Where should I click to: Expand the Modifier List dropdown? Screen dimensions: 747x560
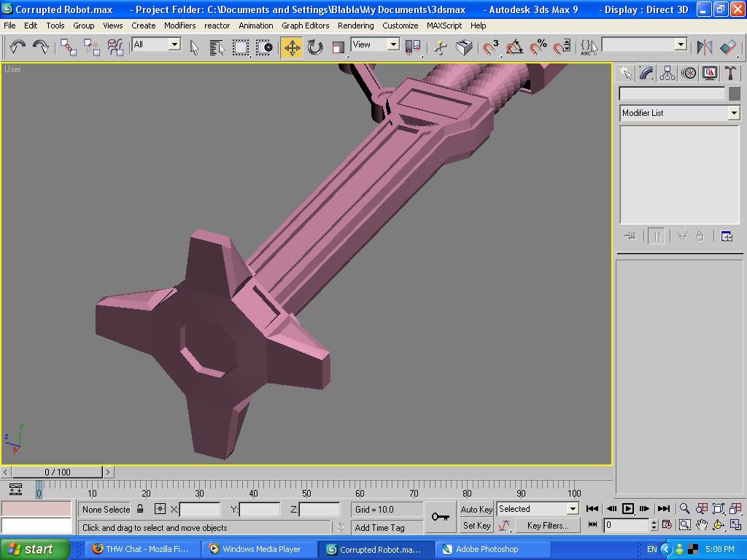(734, 113)
